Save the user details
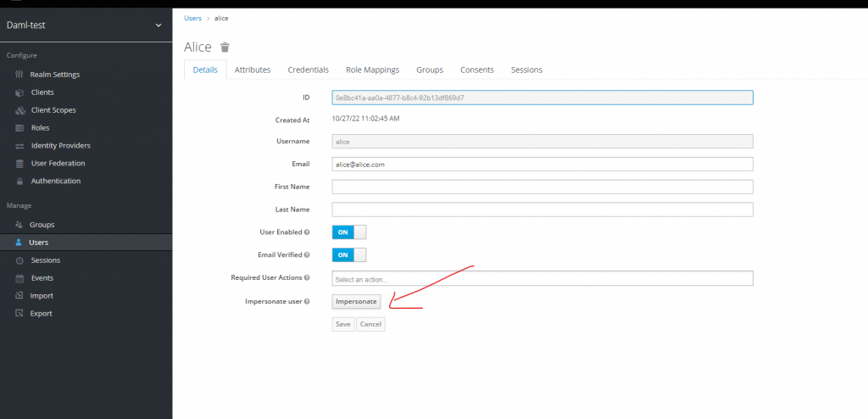The width and height of the screenshot is (868, 419). 343,324
